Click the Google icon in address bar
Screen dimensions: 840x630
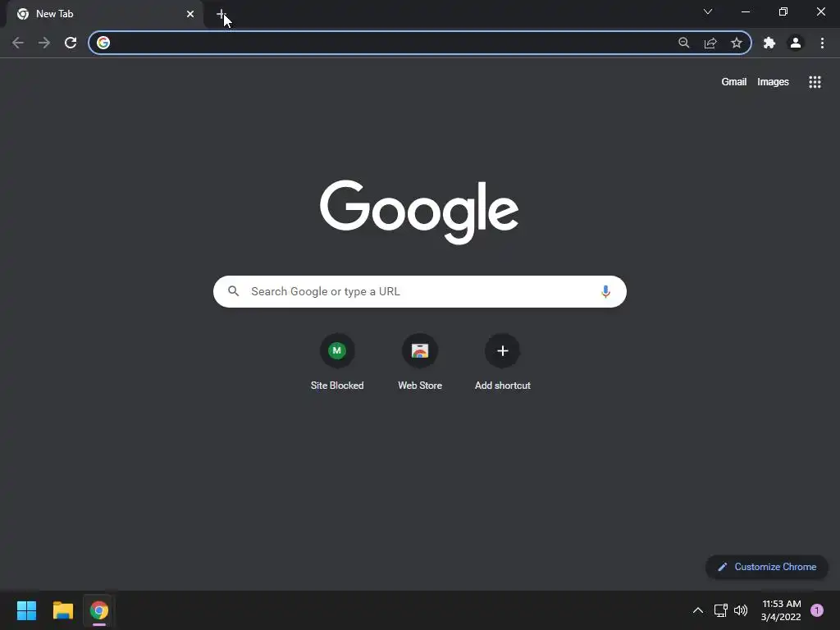[103, 43]
